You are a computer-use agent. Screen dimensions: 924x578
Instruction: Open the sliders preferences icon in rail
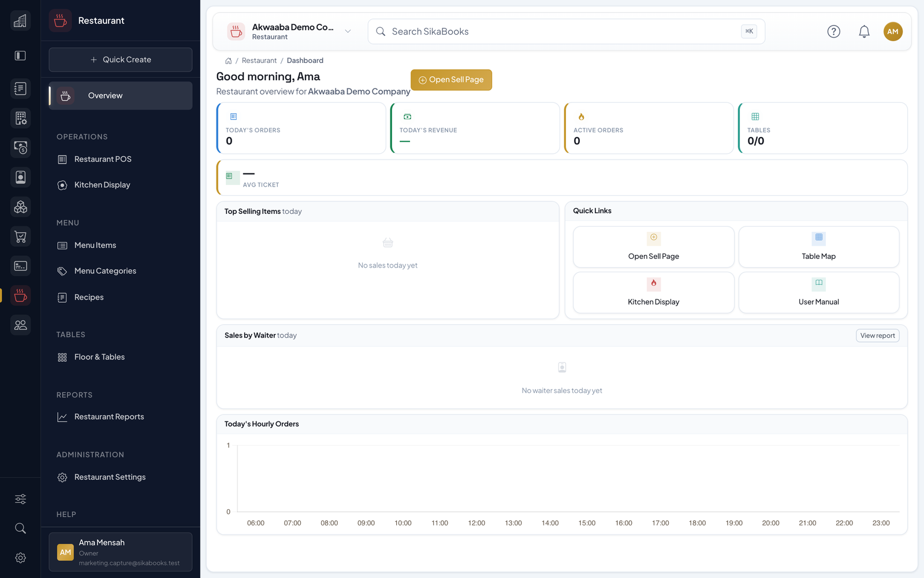[20, 499]
